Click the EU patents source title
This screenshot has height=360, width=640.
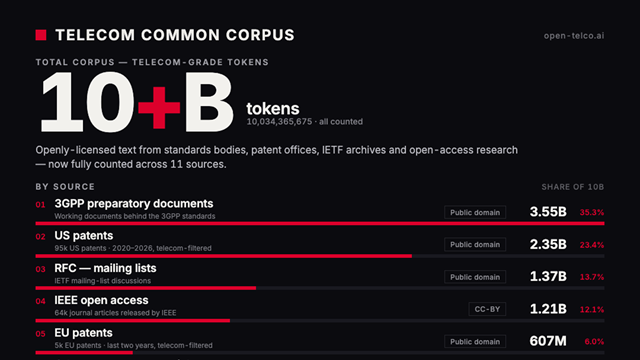[x=83, y=333]
